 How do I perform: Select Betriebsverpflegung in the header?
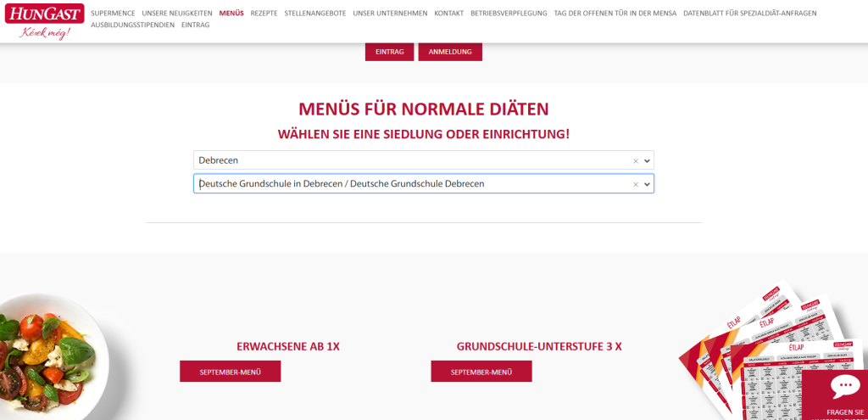click(x=509, y=14)
